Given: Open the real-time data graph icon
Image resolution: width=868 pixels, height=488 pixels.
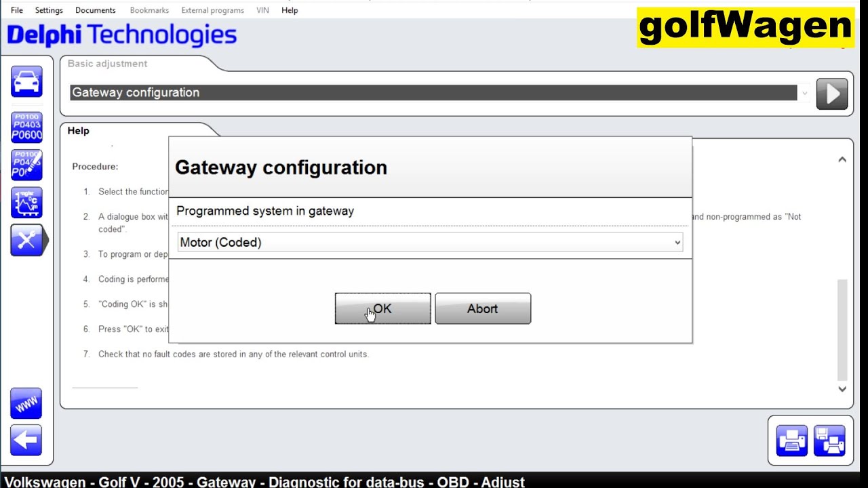Looking at the screenshot, I should [x=26, y=203].
